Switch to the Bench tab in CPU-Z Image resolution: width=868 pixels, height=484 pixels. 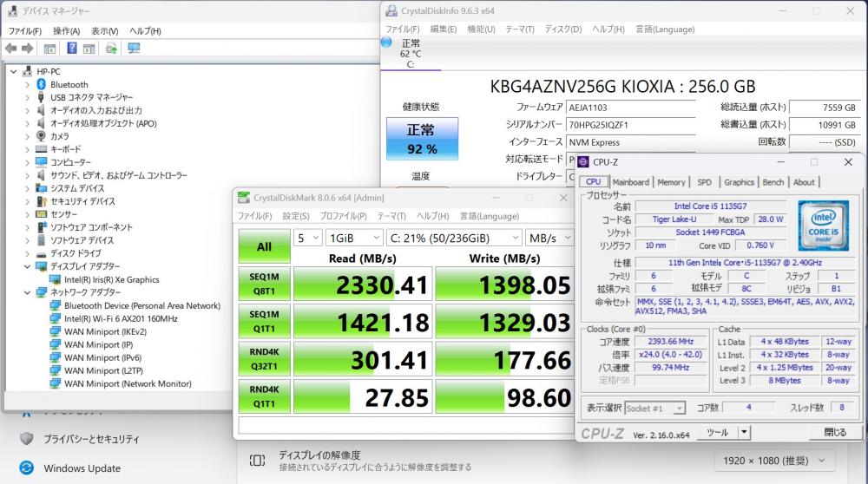(x=773, y=182)
